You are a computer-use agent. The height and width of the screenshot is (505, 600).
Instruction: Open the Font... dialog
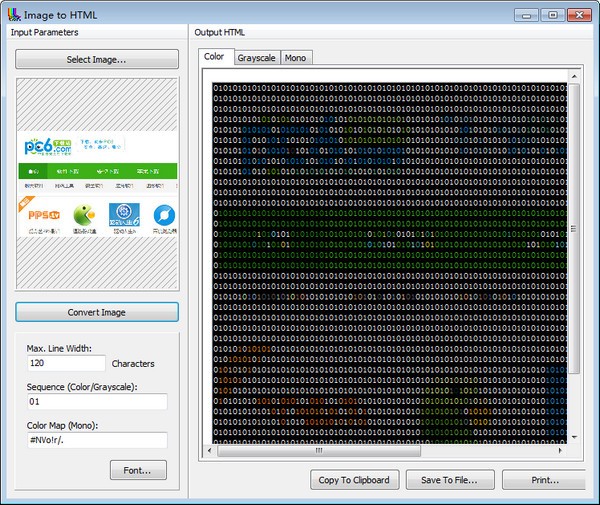pyautogui.click(x=138, y=470)
